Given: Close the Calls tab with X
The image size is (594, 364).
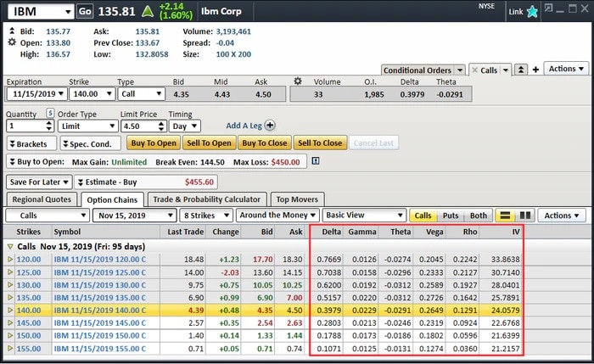Looking at the screenshot, I should coord(475,70).
